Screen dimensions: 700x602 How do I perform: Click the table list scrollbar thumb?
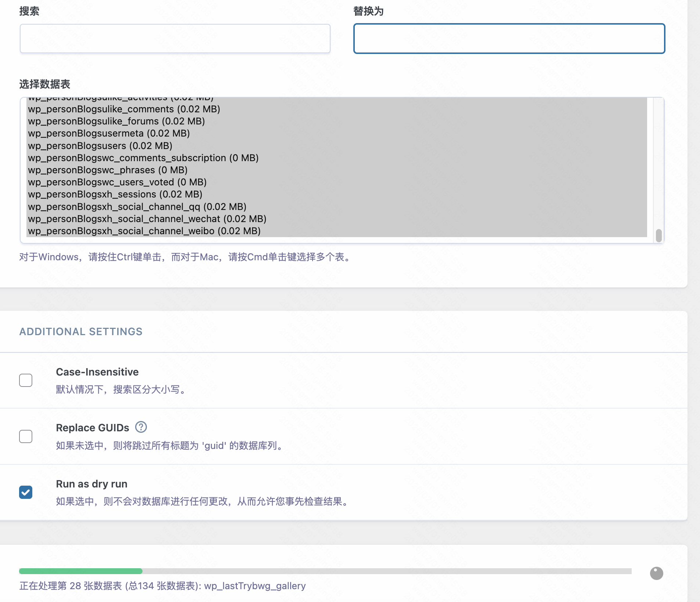click(x=658, y=235)
